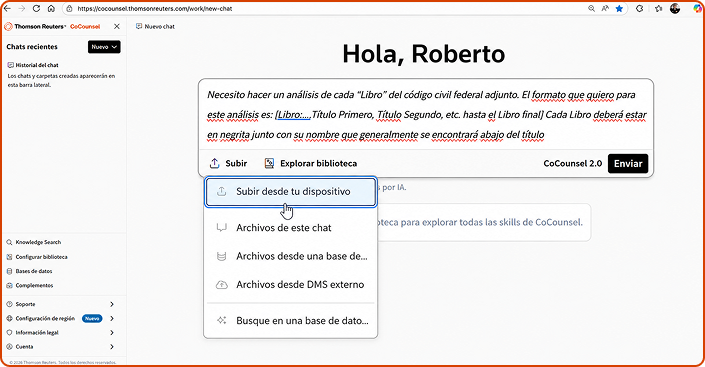The image size is (705, 367).
Task: Open the Nuevo dropdown button
Action: (104, 47)
